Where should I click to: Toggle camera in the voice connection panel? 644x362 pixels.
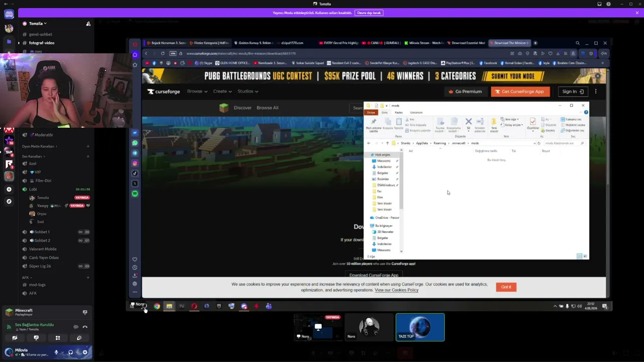pyautogui.click(x=15, y=338)
